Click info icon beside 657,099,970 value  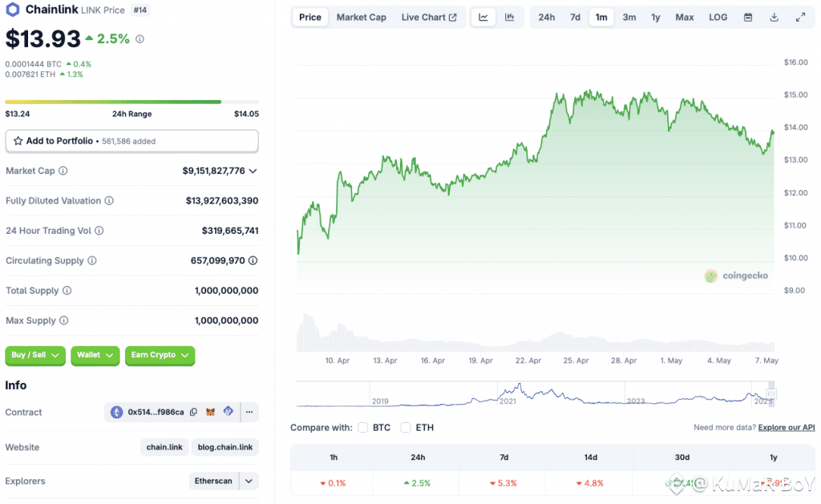[x=253, y=260]
